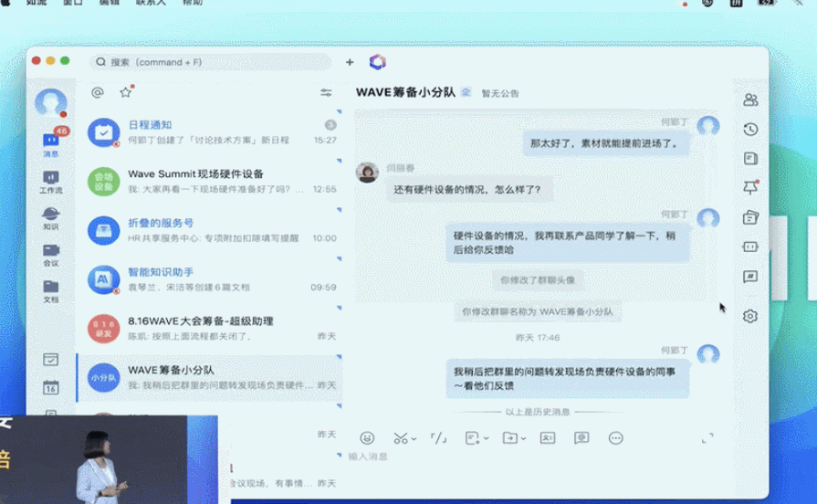Open 文档 in the sidebar

[50, 291]
